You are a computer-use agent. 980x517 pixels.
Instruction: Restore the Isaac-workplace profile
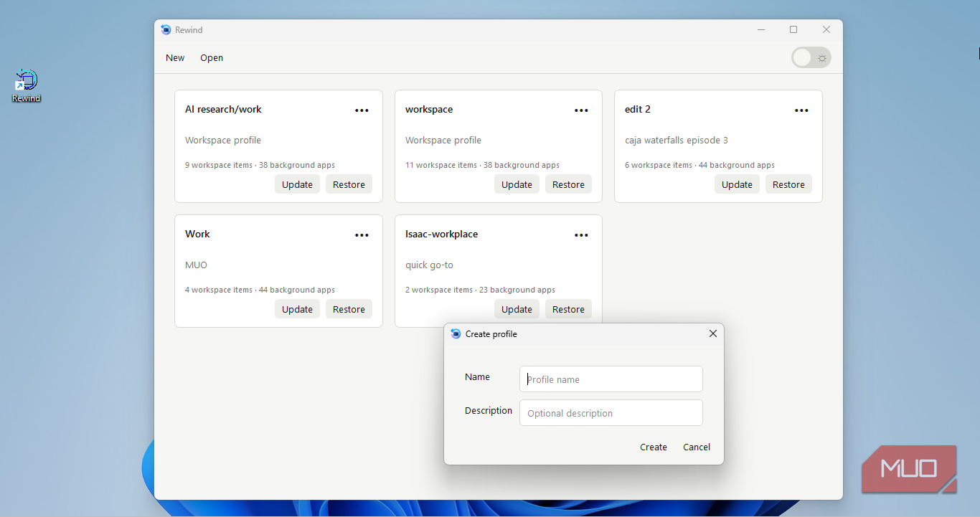(x=568, y=309)
